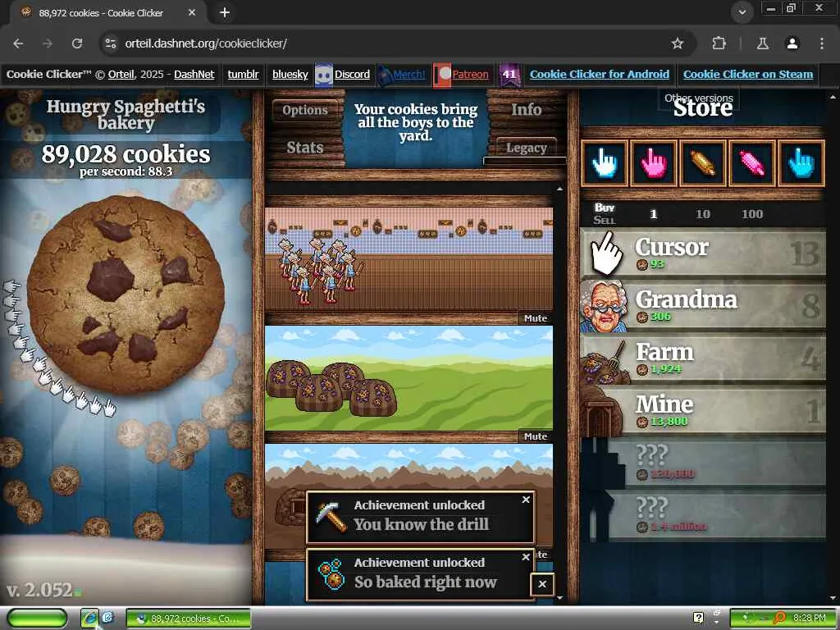Open the tumblr link

[x=243, y=75]
